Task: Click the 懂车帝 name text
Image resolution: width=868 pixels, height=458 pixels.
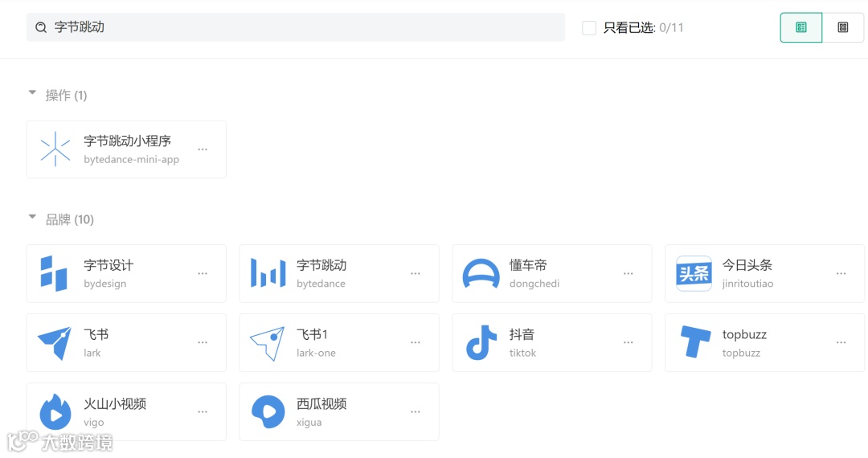Action: (x=528, y=265)
